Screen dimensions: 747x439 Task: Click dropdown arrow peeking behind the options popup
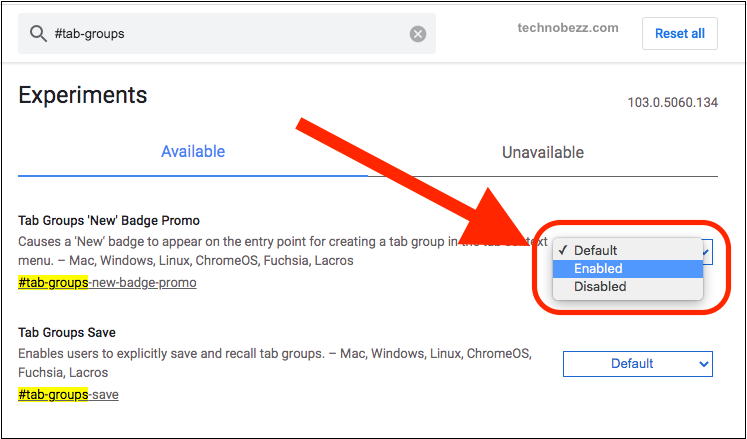(x=707, y=251)
